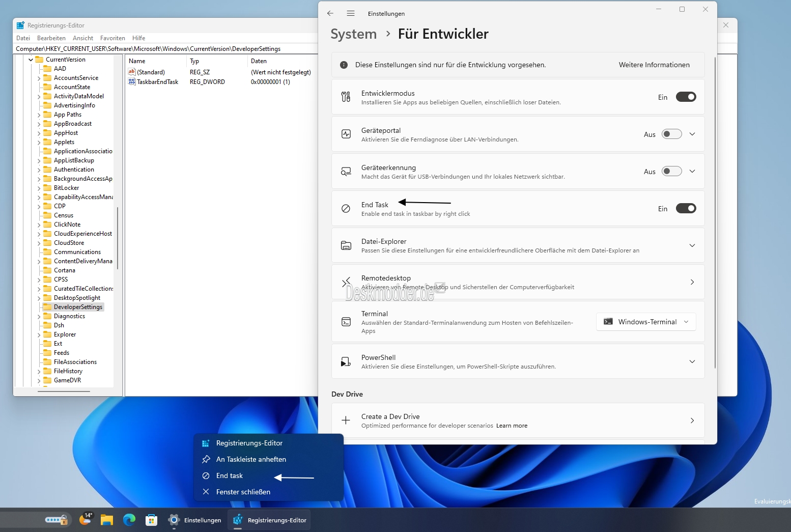Expand the Datei-Explorer settings section

click(692, 245)
